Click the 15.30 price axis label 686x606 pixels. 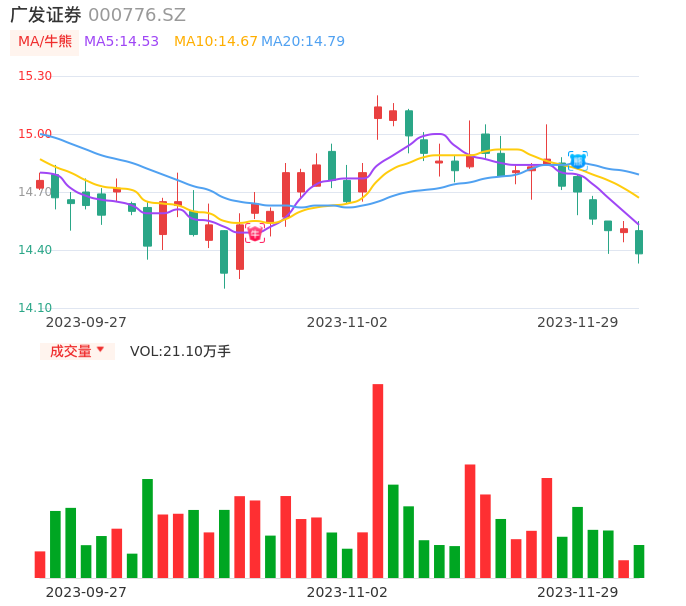point(35,76)
